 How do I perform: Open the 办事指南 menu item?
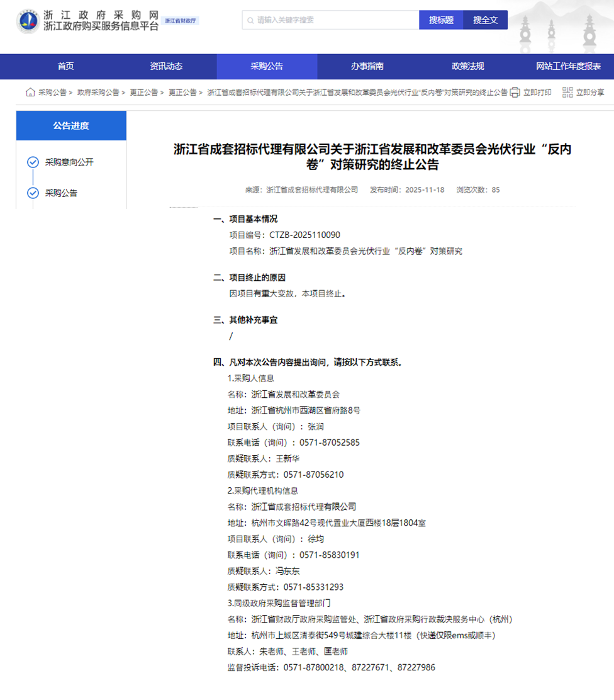[x=367, y=67]
